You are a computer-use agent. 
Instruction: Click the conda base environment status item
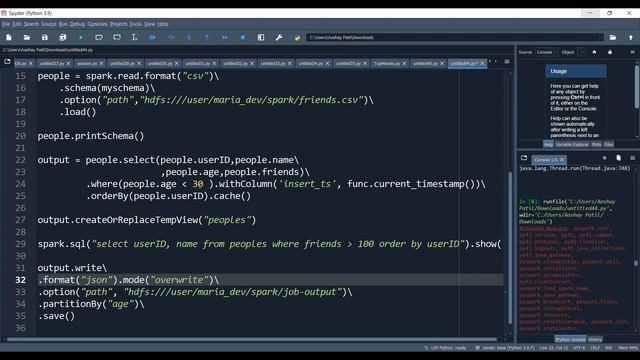(505, 348)
